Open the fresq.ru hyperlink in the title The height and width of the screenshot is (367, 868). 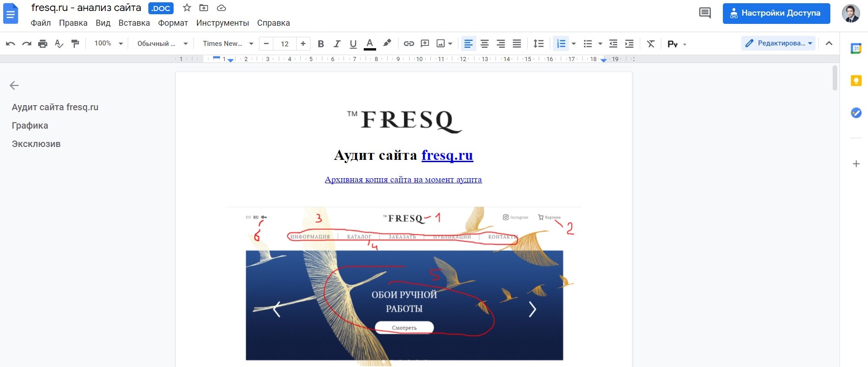point(447,155)
